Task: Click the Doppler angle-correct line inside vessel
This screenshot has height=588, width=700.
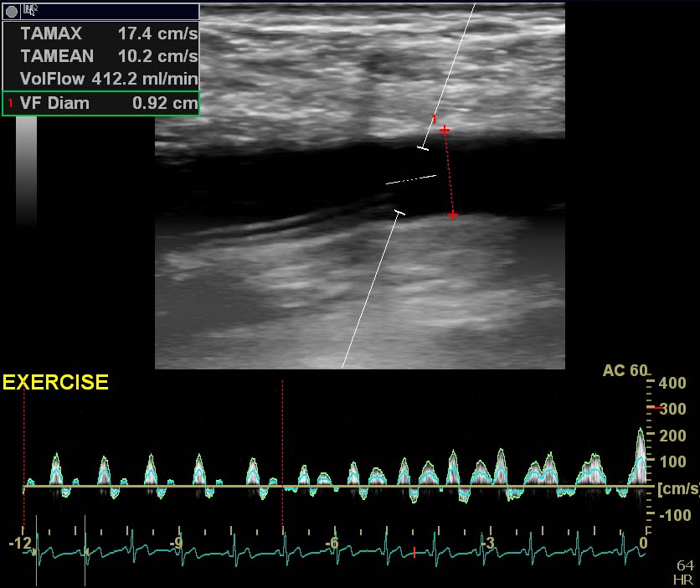Action: tap(411, 179)
